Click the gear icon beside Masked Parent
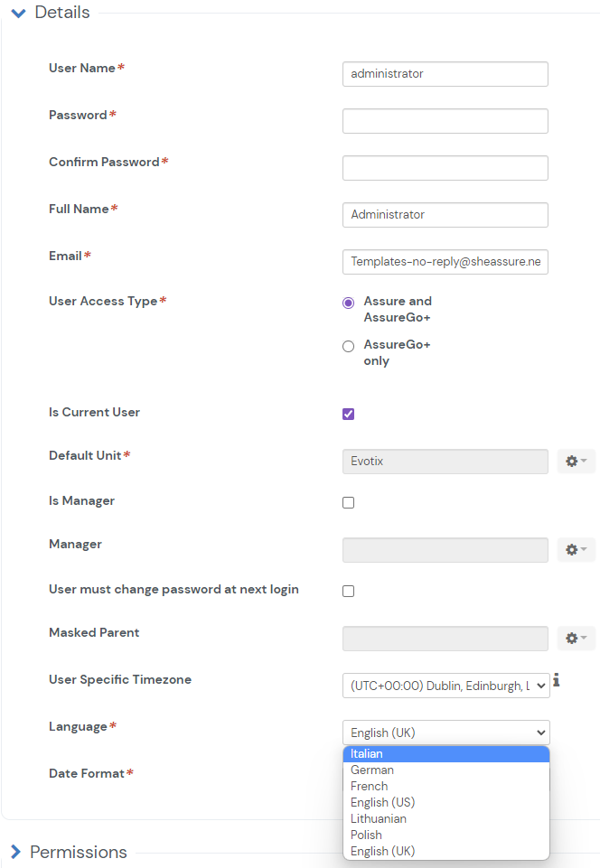The height and width of the screenshot is (868, 600). [576, 639]
